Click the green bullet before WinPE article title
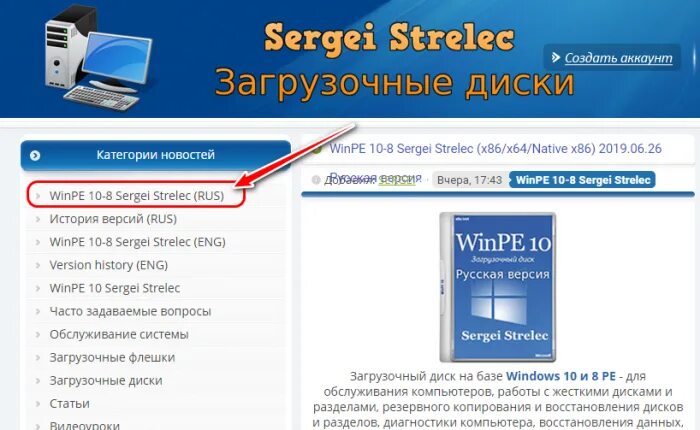 (317, 150)
